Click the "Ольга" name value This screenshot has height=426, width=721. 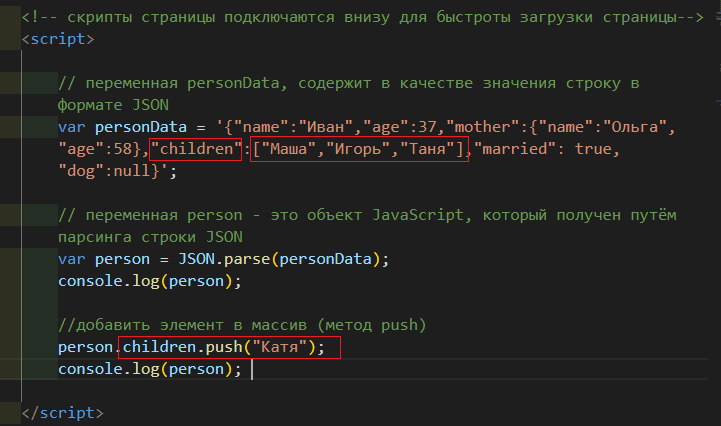pyautogui.click(x=635, y=127)
